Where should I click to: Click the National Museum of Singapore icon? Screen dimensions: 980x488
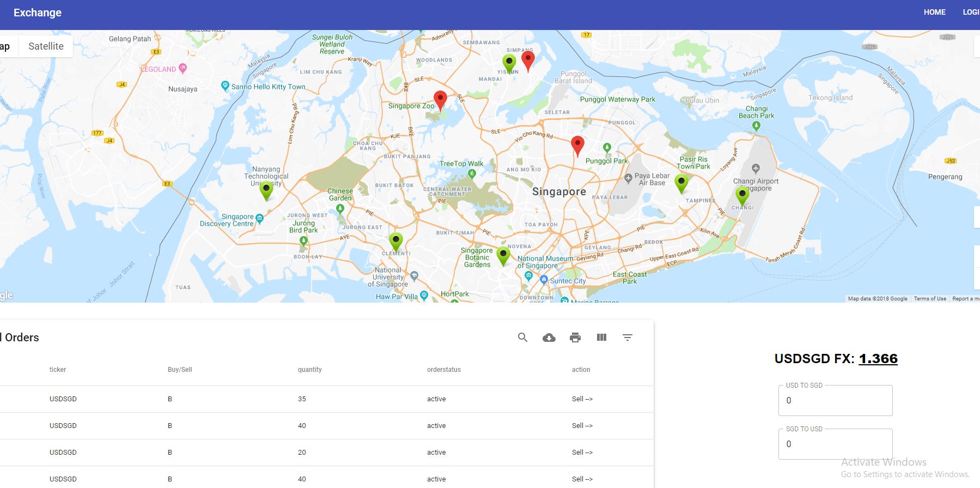(528, 276)
